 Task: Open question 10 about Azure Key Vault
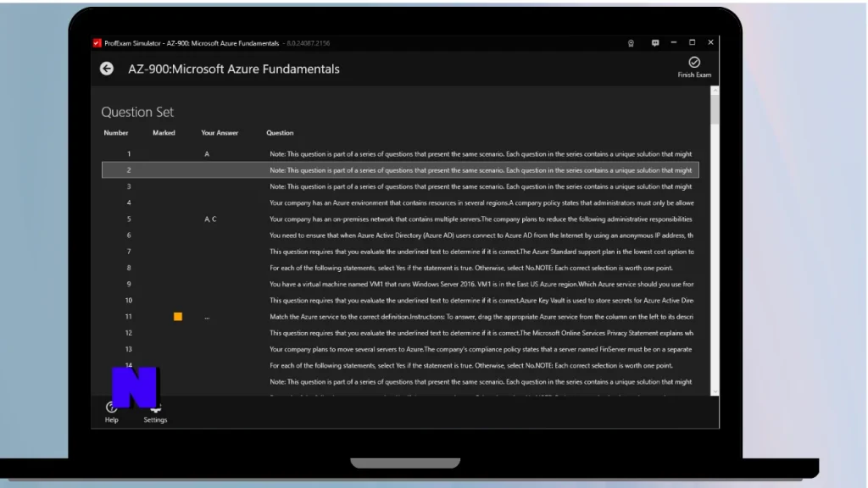pyautogui.click(x=400, y=301)
